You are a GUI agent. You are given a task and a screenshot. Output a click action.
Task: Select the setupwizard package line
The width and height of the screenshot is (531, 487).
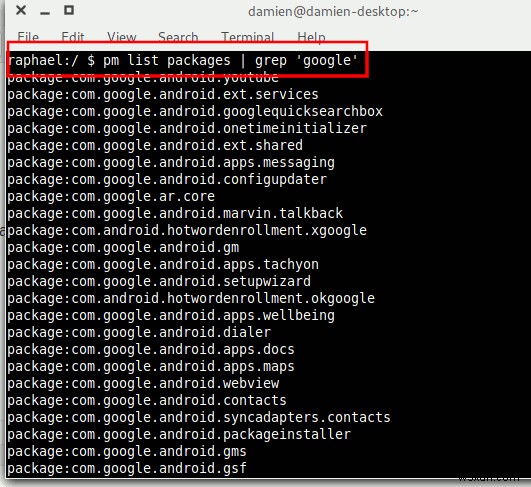pyautogui.click(x=159, y=281)
